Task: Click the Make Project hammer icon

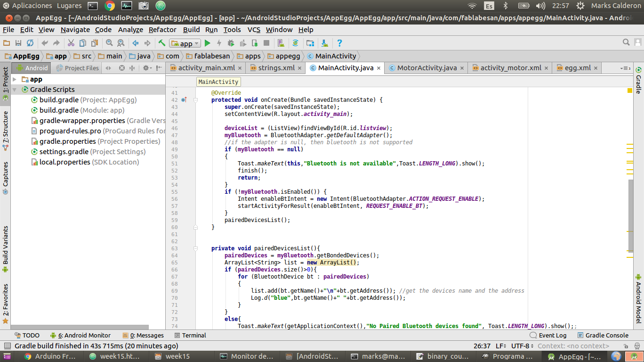Action: point(162,43)
